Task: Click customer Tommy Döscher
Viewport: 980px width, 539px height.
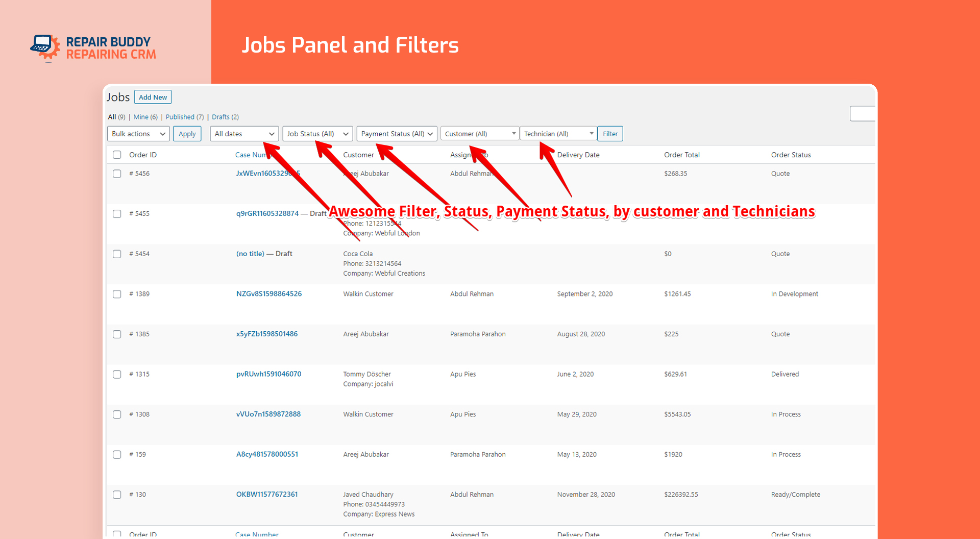Action: pyautogui.click(x=367, y=374)
